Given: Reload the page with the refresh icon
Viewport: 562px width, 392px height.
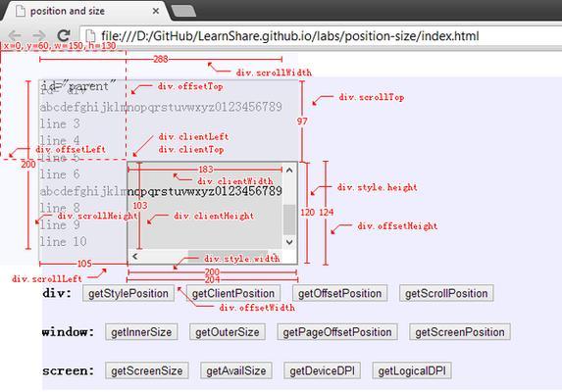Looking at the screenshot, I should (x=64, y=35).
